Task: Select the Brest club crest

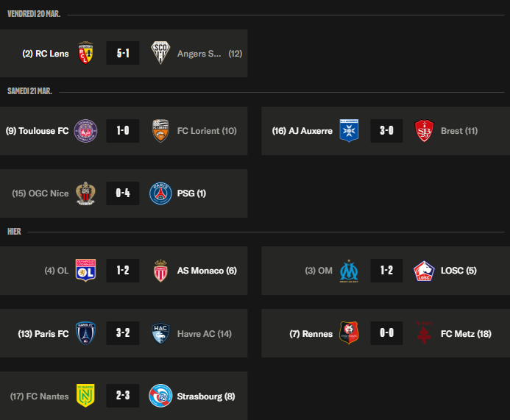Action: tap(424, 131)
